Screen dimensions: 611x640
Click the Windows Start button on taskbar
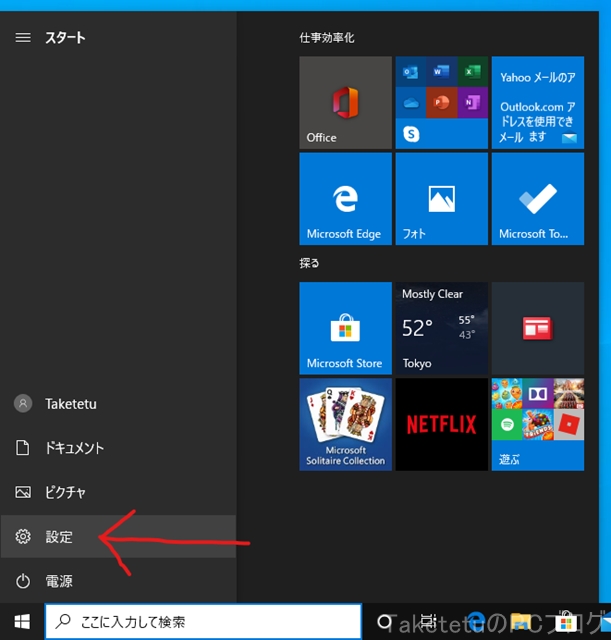click(22, 622)
